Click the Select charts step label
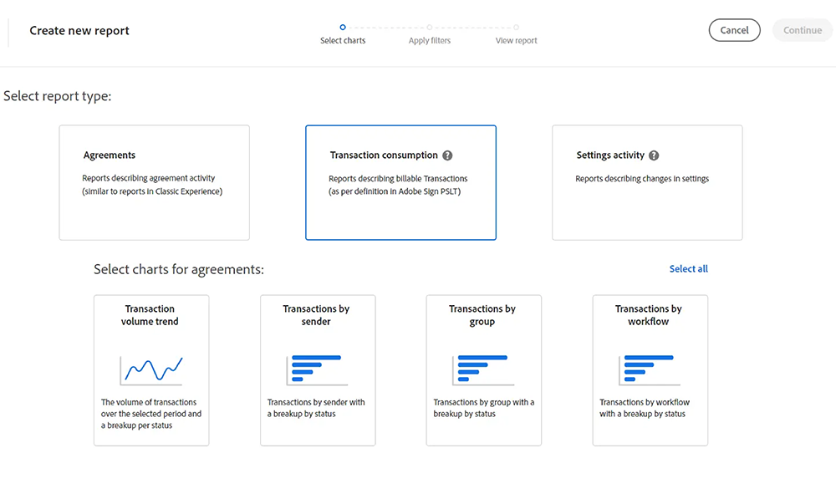This screenshot has width=836, height=504. click(343, 40)
